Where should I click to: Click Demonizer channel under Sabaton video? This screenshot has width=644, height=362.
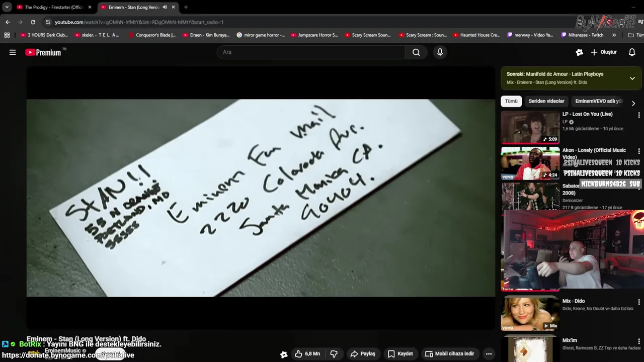pyautogui.click(x=573, y=201)
